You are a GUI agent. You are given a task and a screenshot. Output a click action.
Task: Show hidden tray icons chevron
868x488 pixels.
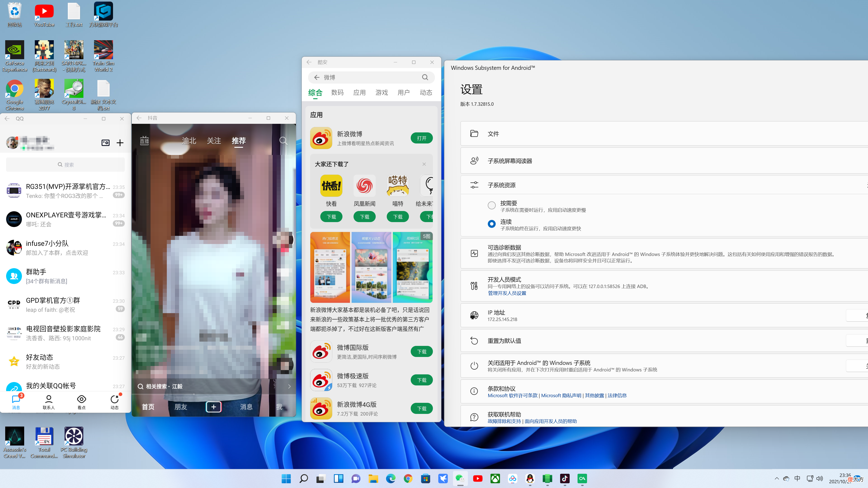(x=777, y=479)
